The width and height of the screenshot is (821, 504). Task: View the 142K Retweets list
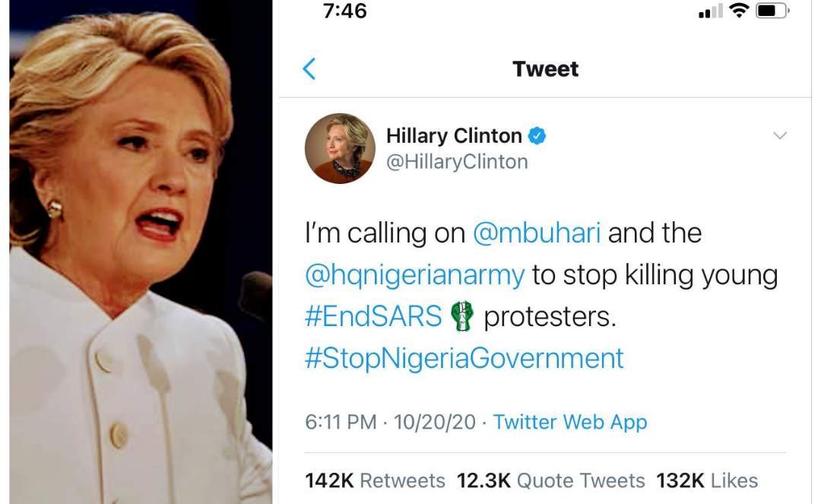point(375,480)
